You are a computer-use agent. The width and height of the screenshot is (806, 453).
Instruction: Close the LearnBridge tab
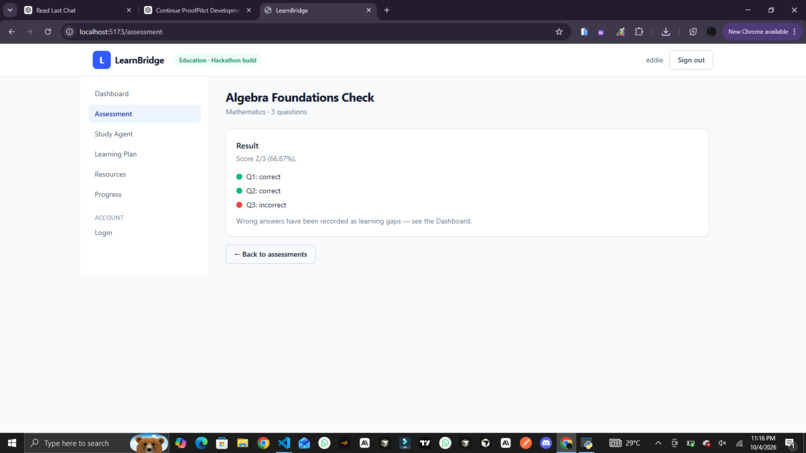pyautogui.click(x=369, y=10)
